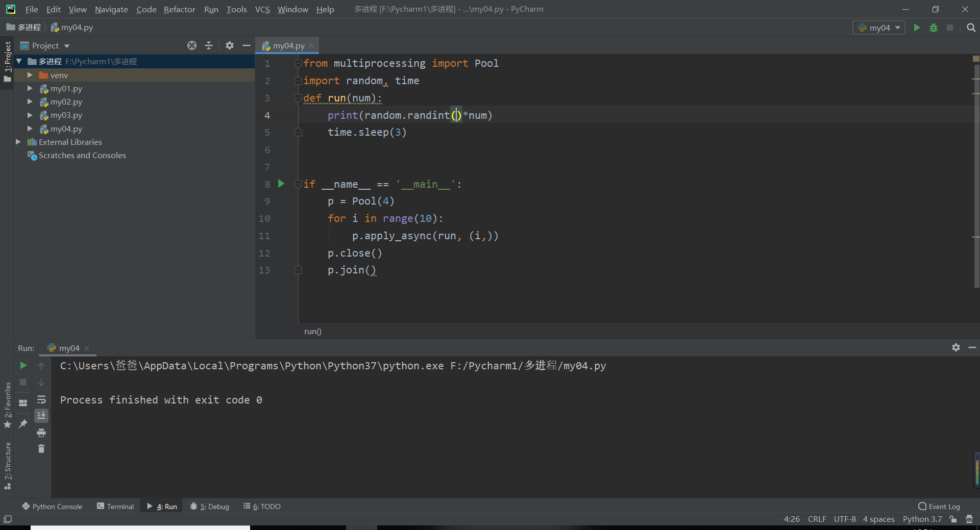
Task: Click the CRLF line separator in status bar
Action: 817,519
